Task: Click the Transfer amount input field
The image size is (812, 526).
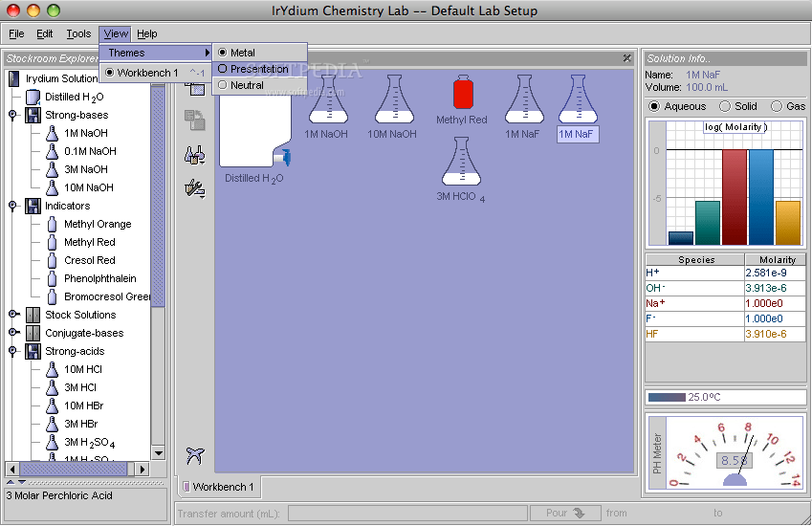Action: (407, 513)
